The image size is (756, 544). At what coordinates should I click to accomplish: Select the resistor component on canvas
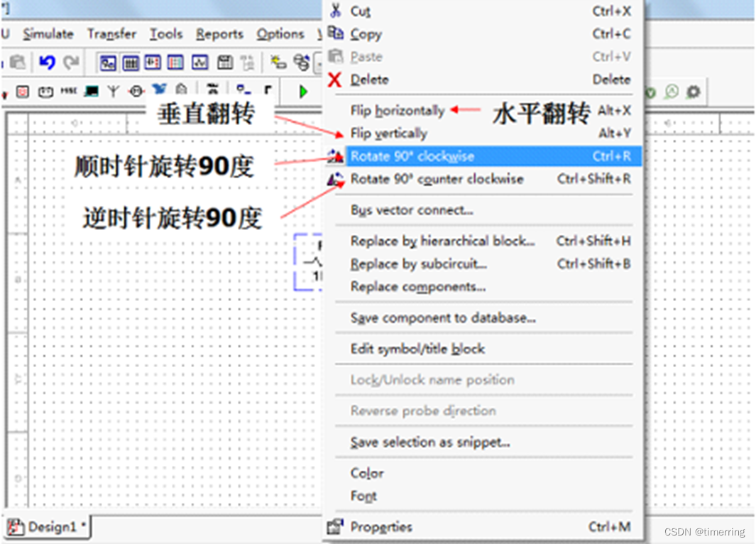point(308,262)
